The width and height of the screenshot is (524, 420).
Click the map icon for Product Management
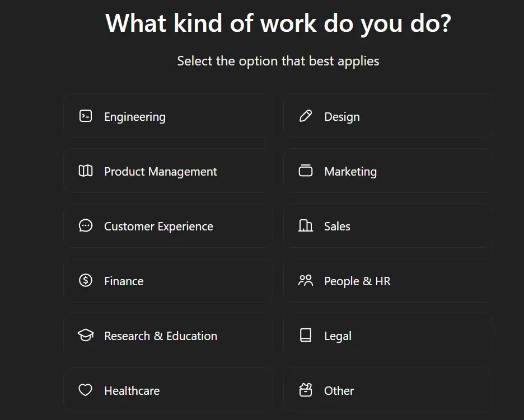(86, 171)
